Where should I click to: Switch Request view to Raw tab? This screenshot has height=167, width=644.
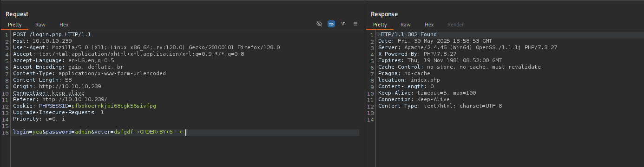coord(40,25)
